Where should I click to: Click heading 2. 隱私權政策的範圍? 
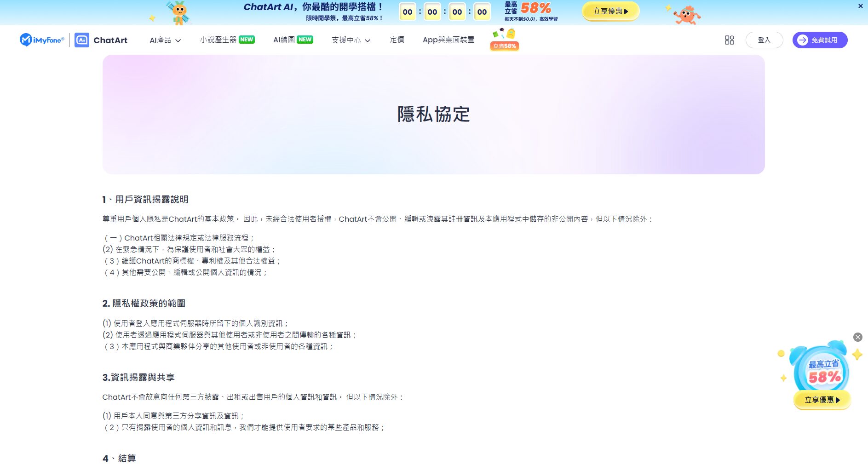(x=144, y=304)
